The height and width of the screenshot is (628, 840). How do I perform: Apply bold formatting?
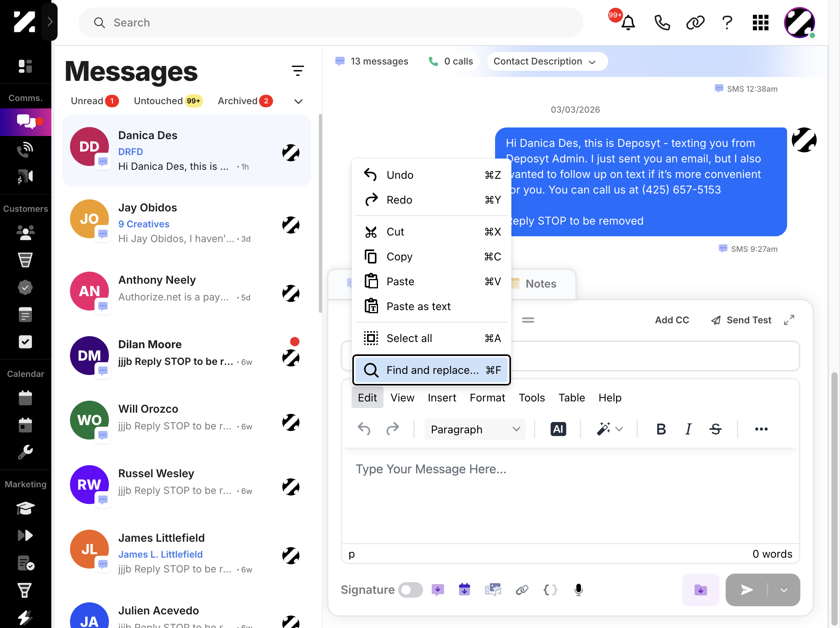pos(661,429)
